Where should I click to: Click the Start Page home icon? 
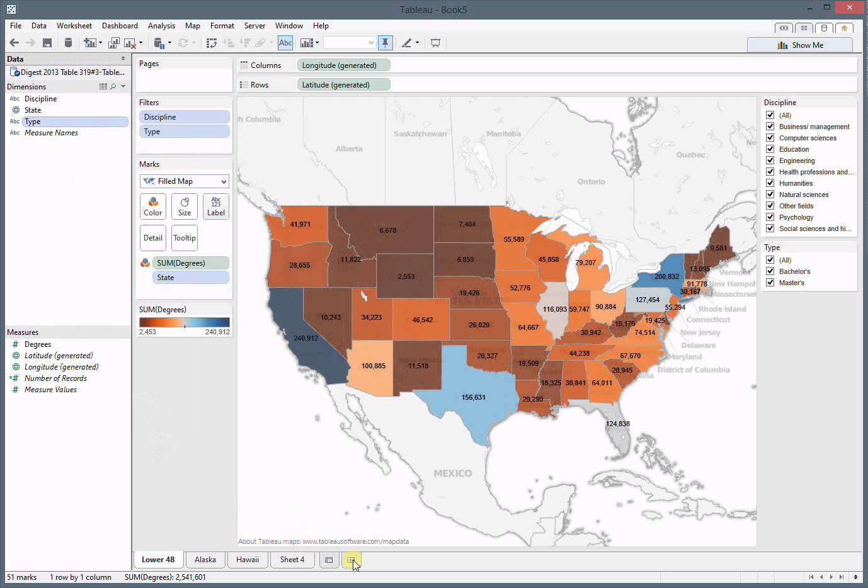click(844, 28)
